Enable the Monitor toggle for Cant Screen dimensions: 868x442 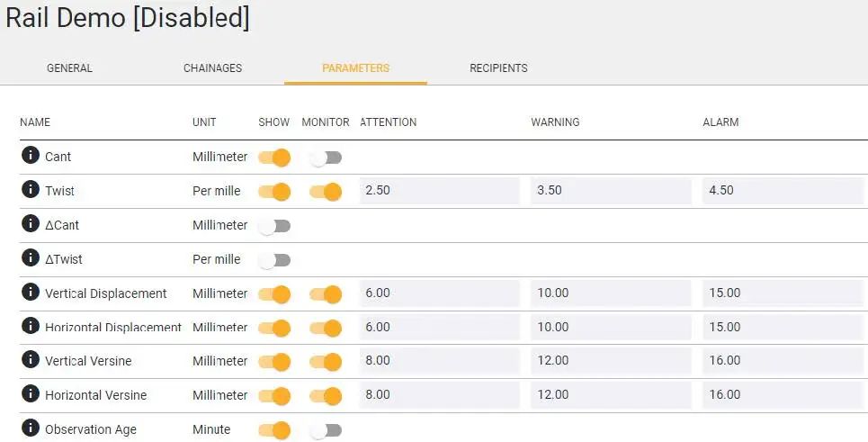326,158
